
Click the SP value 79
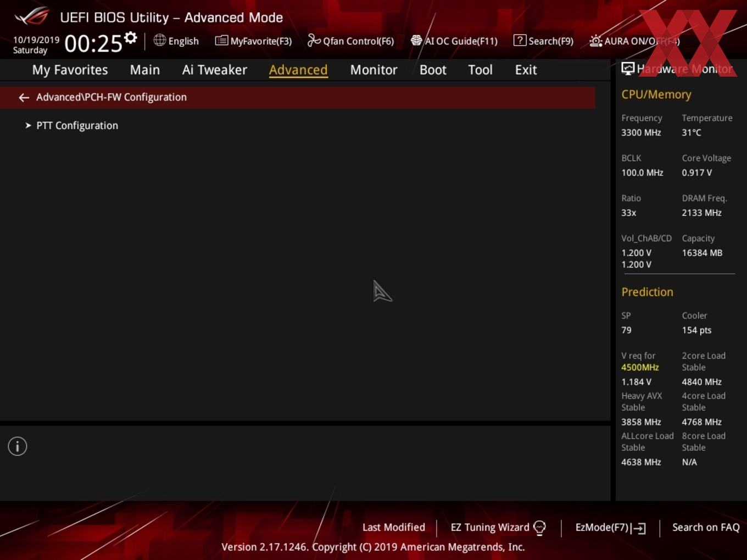point(626,331)
